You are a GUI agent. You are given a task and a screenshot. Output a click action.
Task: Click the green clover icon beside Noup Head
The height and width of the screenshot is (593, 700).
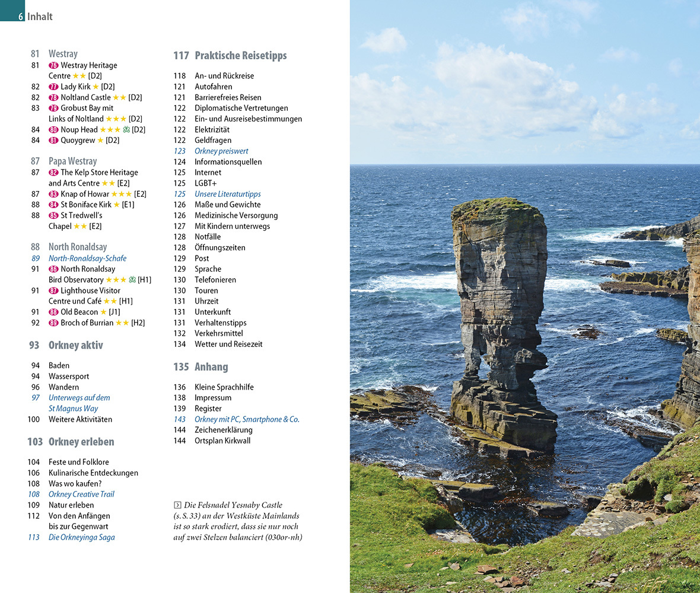point(126,129)
